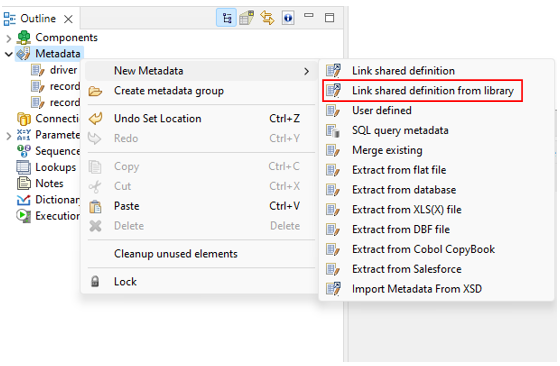This screenshot has height=366, width=560.
Task: Select Import Metadata From XSD
Action: [x=436, y=289]
